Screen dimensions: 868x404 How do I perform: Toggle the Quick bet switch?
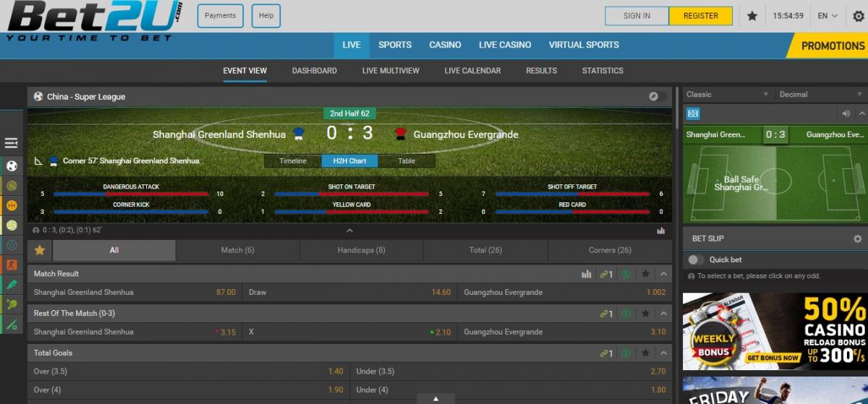(x=696, y=259)
